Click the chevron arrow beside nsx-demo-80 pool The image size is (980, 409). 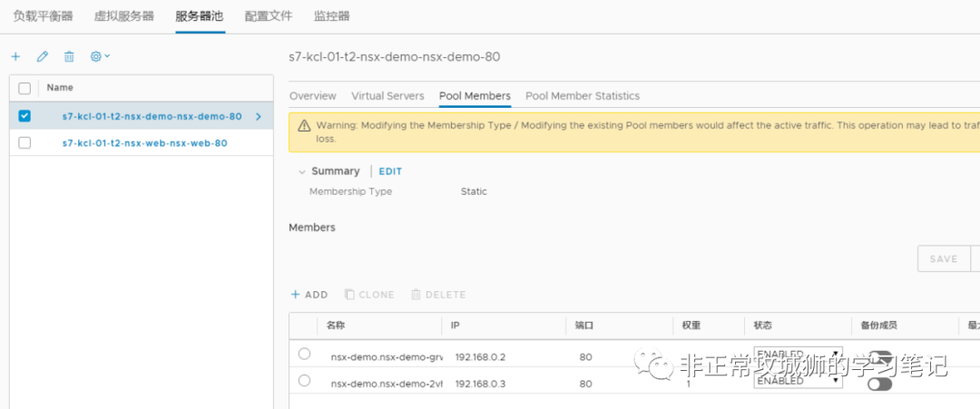(259, 116)
